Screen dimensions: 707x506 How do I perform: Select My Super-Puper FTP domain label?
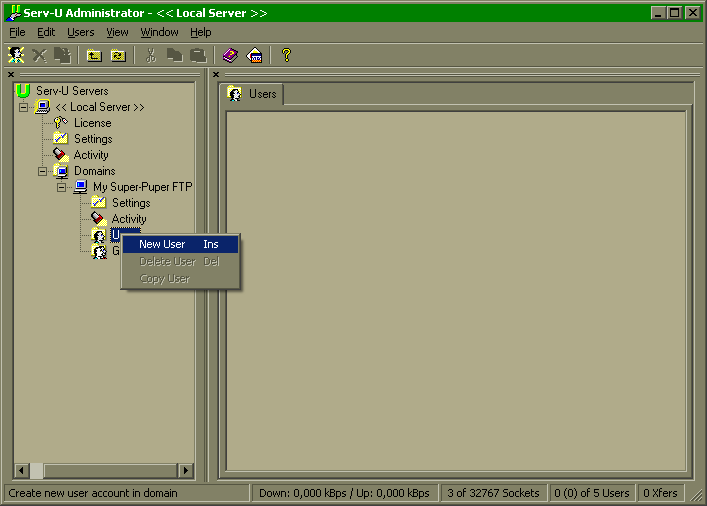(x=142, y=187)
